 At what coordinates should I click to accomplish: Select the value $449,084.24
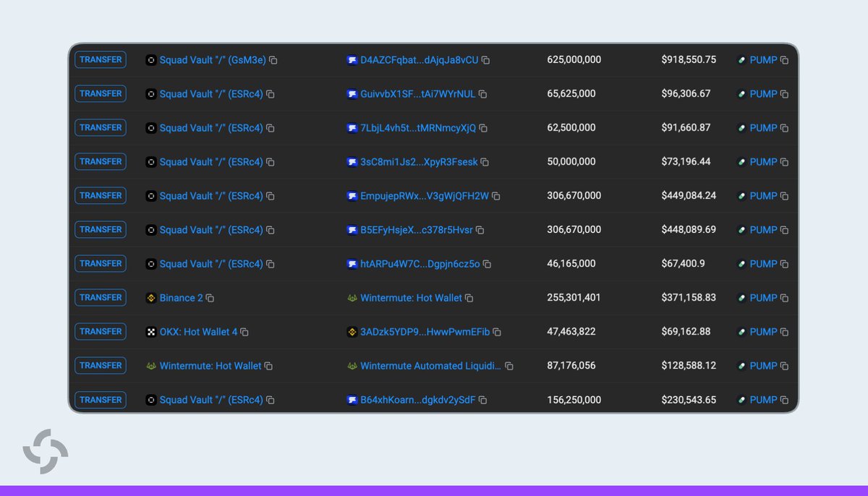689,196
